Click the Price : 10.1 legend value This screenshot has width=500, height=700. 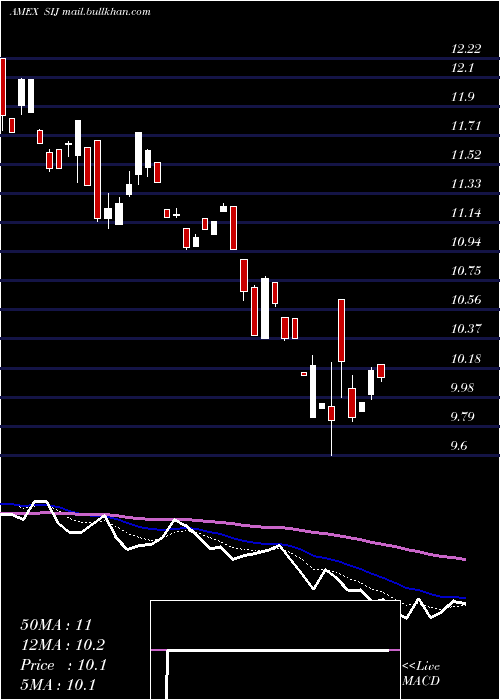(x=63, y=665)
